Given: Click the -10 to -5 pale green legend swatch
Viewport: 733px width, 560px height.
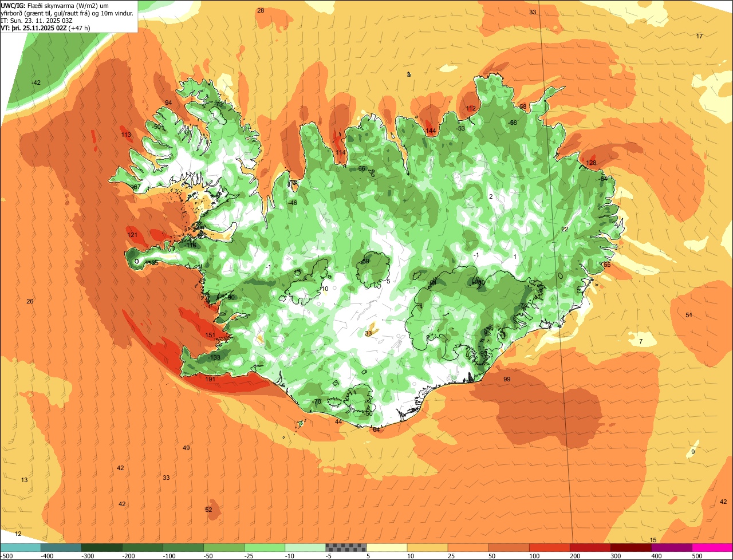Looking at the screenshot, I should (x=305, y=547).
